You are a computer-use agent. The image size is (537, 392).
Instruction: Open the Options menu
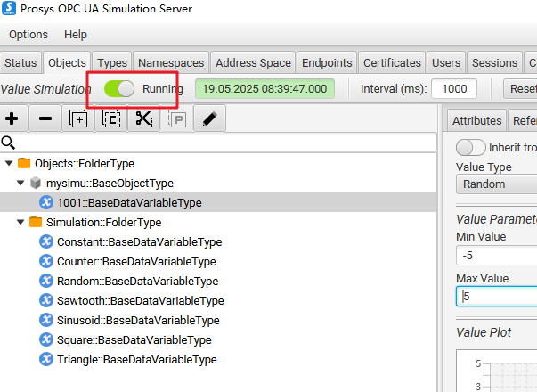[28, 35]
